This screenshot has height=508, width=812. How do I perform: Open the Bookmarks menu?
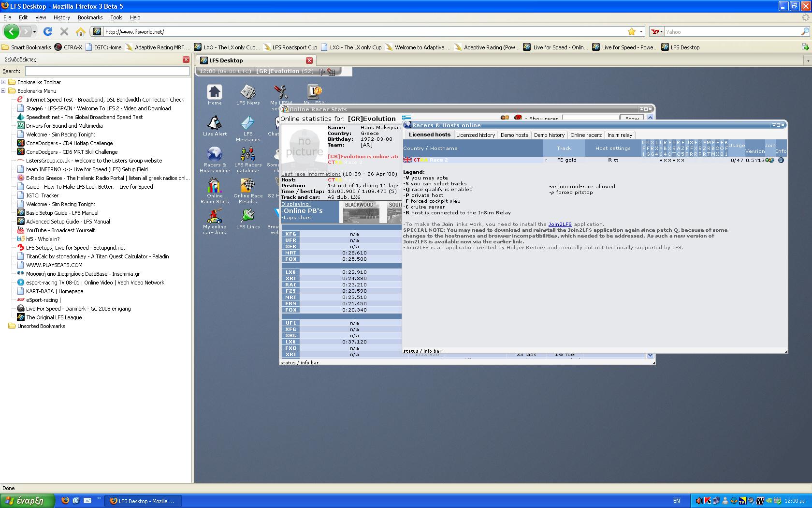pos(90,17)
